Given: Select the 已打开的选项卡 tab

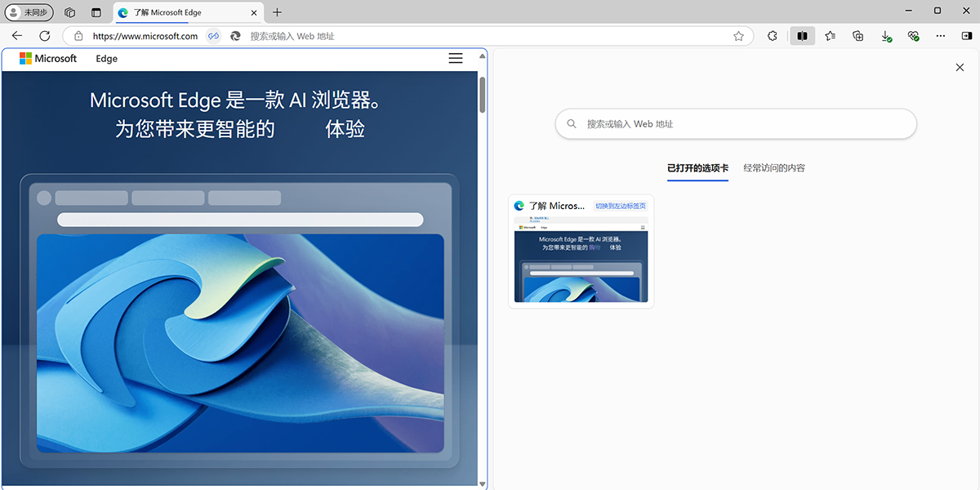Looking at the screenshot, I should (697, 167).
